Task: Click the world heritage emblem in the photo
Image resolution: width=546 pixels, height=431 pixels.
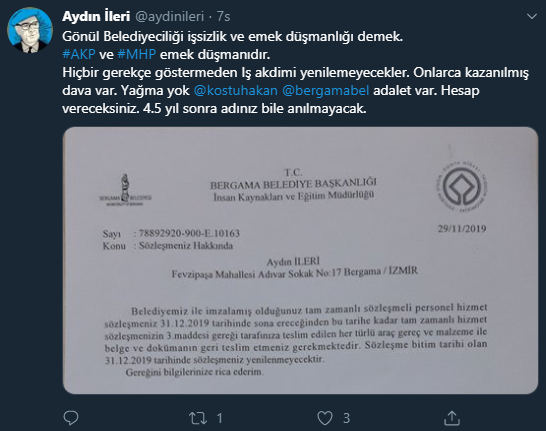Action: 462,188
